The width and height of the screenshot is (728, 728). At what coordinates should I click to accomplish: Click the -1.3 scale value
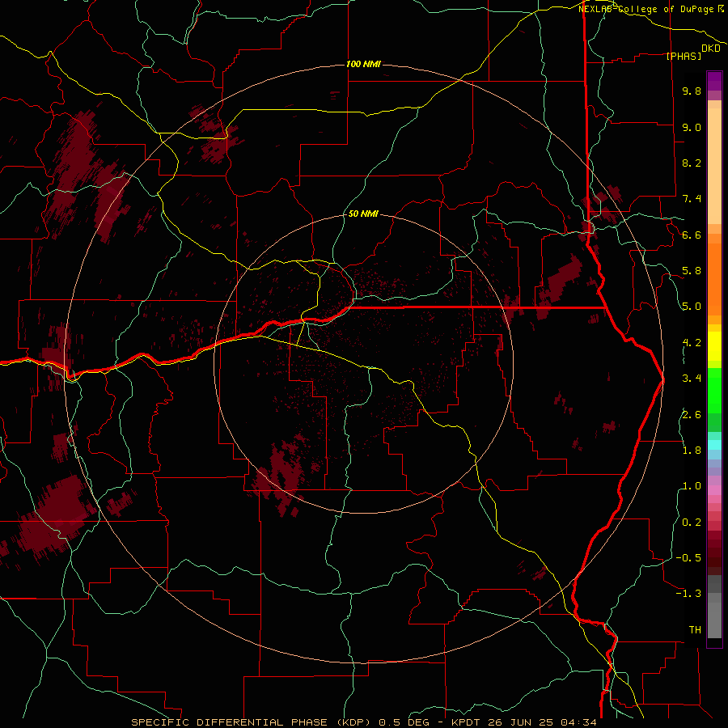[x=688, y=594]
